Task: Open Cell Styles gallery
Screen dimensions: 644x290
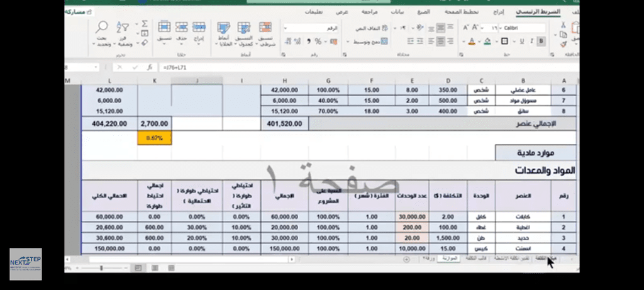Action: tap(223, 34)
